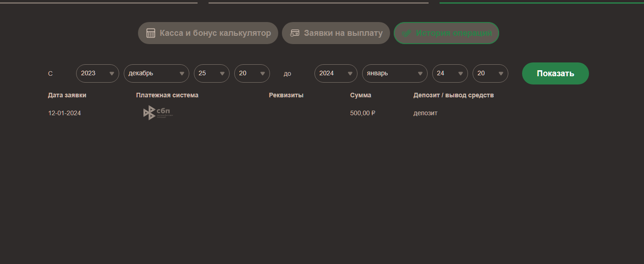Expand the start hour dropdown after day 25

252,73
